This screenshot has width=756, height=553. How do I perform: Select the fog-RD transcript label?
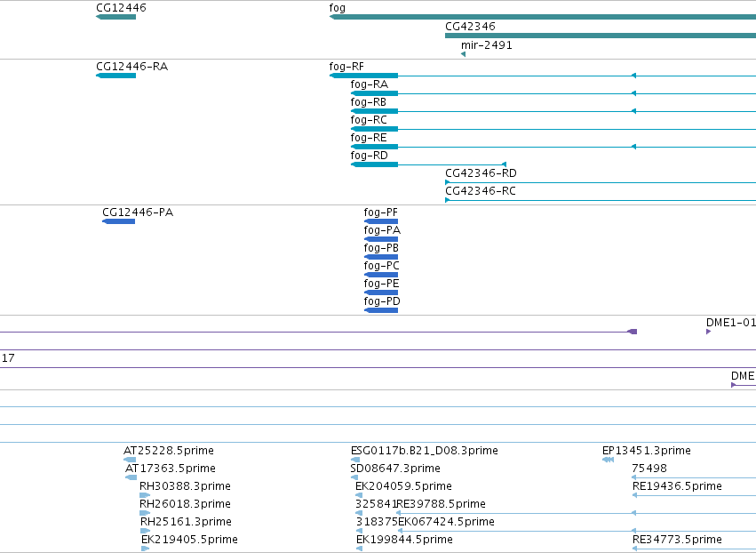[x=370, y=156]
